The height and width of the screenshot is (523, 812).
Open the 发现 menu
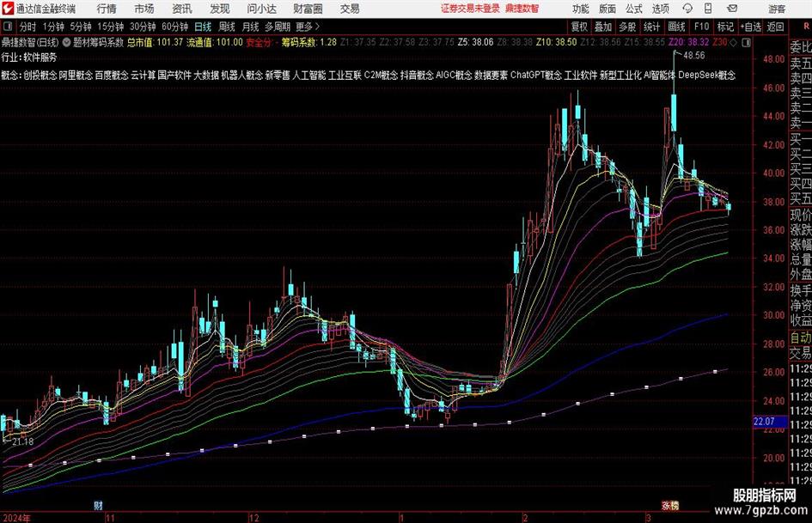click(220, 9)
